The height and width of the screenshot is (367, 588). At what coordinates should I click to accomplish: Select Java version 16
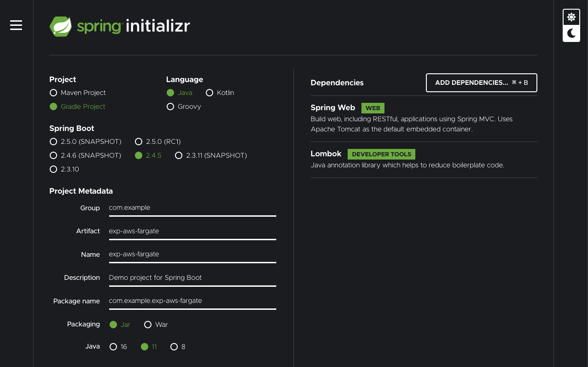click(118, 347)
